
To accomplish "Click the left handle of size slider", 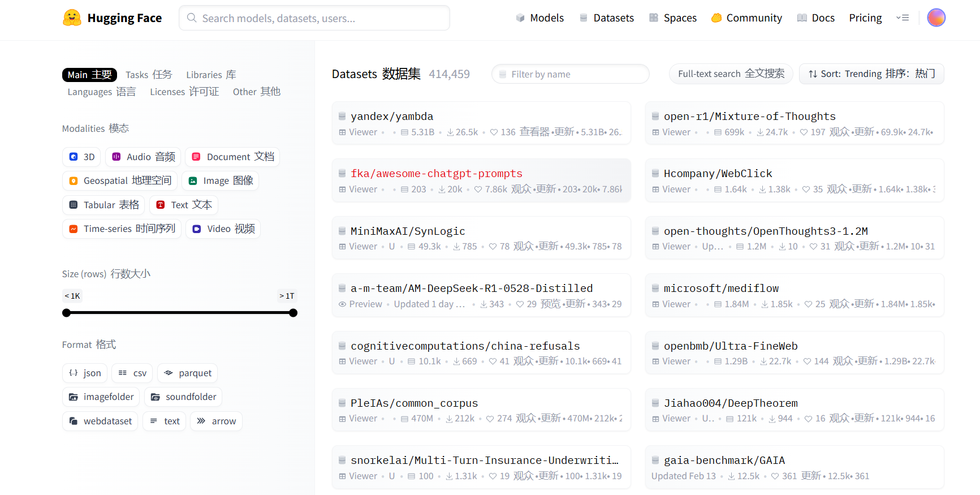I will [x=67, y=313].
